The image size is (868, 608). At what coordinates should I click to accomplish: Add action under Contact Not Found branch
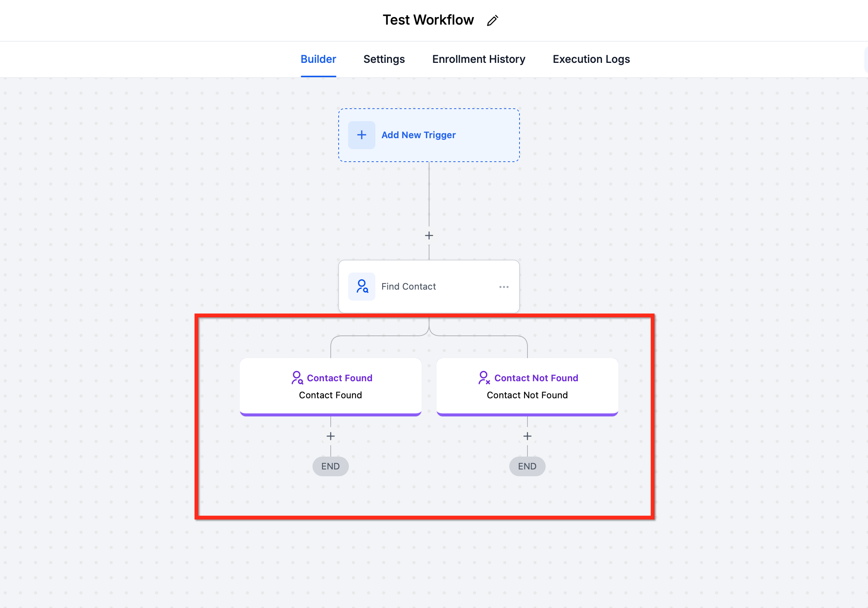point(527,436)
